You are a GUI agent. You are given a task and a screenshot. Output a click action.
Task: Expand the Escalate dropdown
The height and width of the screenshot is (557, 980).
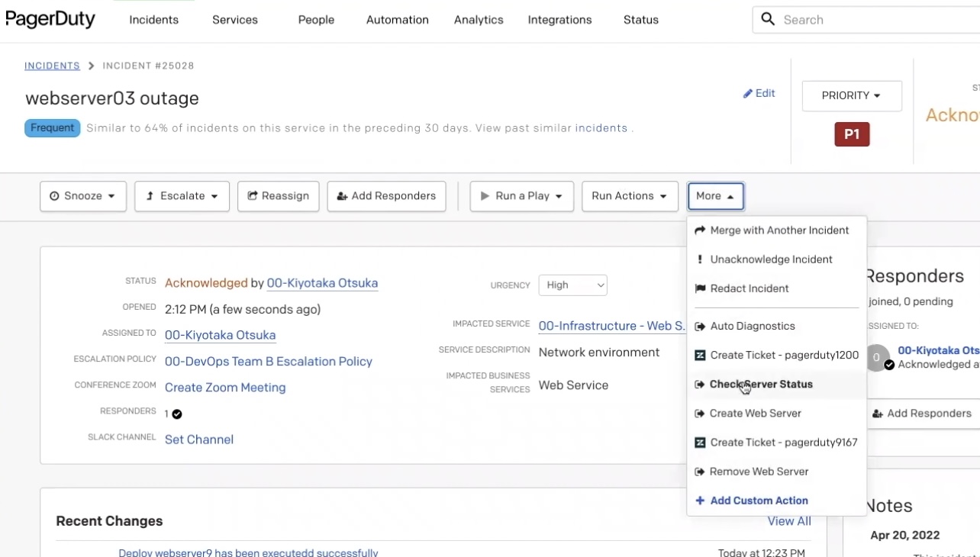[x=182, y=196]
